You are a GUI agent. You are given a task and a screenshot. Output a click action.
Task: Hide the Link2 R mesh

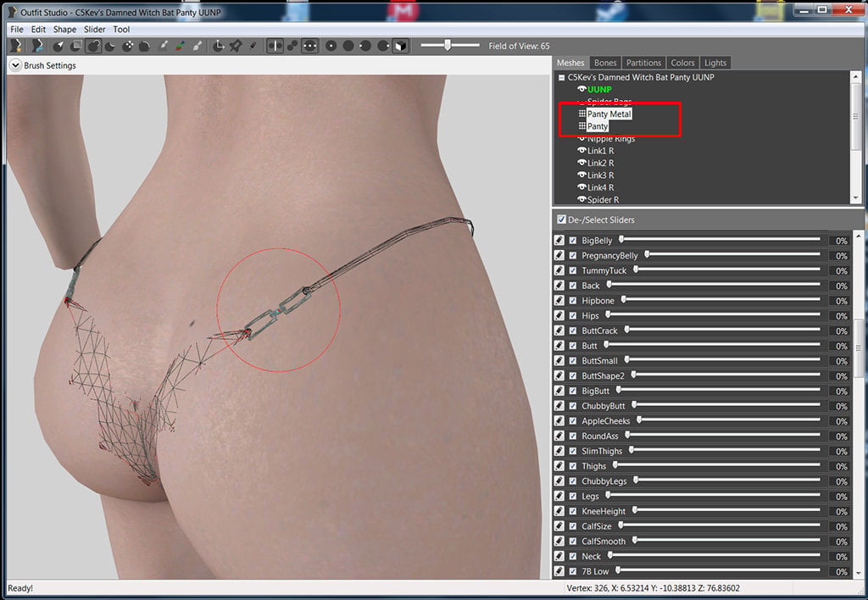581,163
